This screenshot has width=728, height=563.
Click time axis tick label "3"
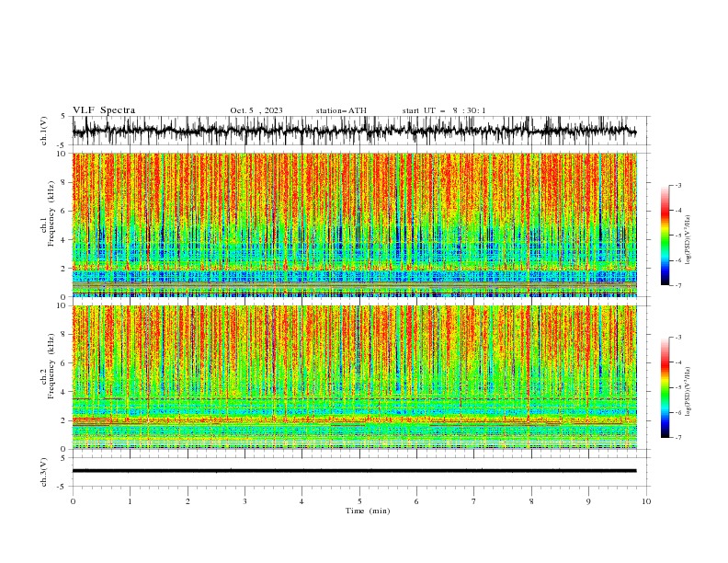point(245,501)
